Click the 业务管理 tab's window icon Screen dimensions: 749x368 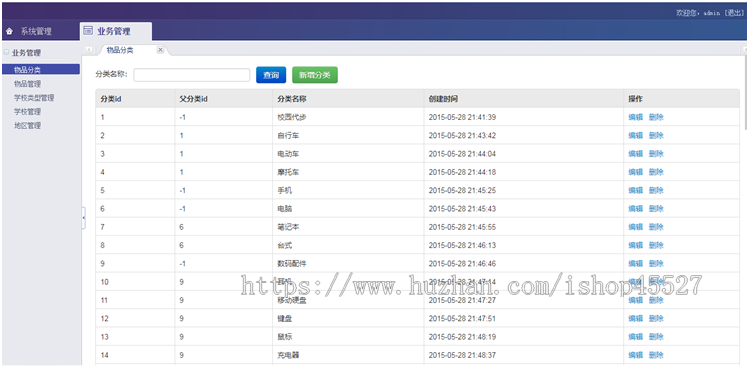[87, 31]
